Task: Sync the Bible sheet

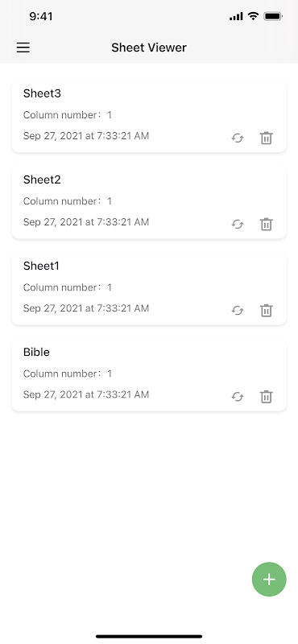Action: coord(238,397)
